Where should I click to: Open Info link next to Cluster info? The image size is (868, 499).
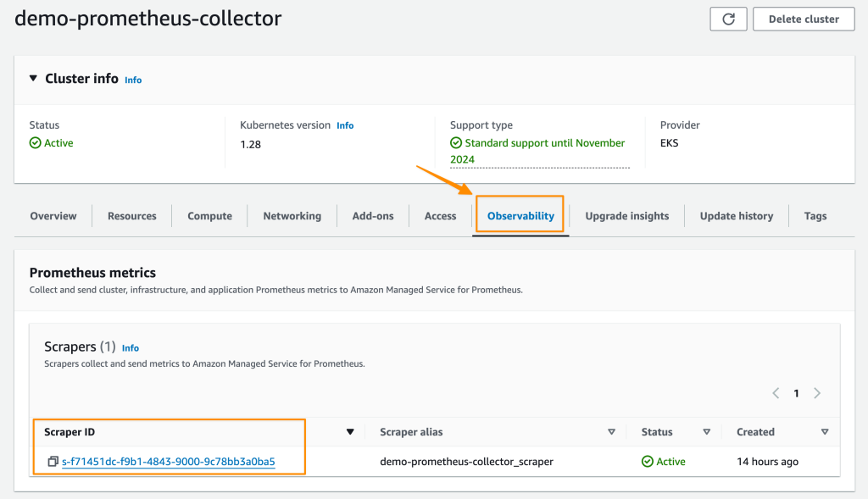click(133, 80)
